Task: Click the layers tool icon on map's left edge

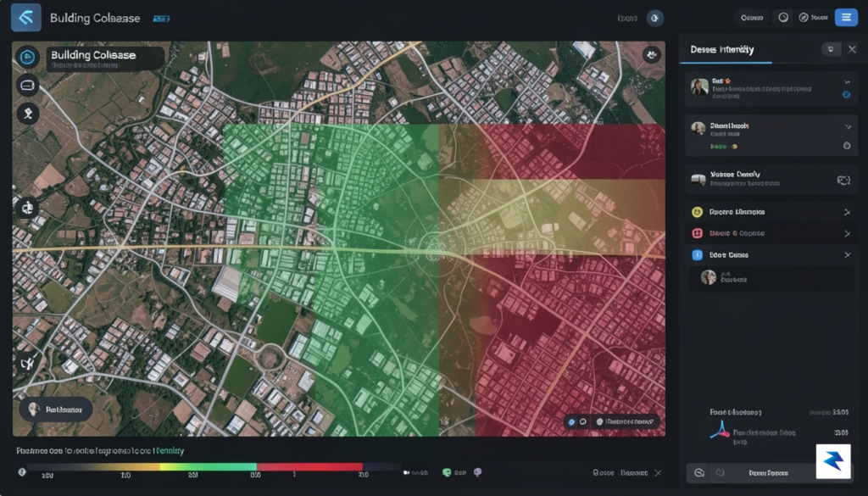Action: pyautogui.click(x=27, y=208)
